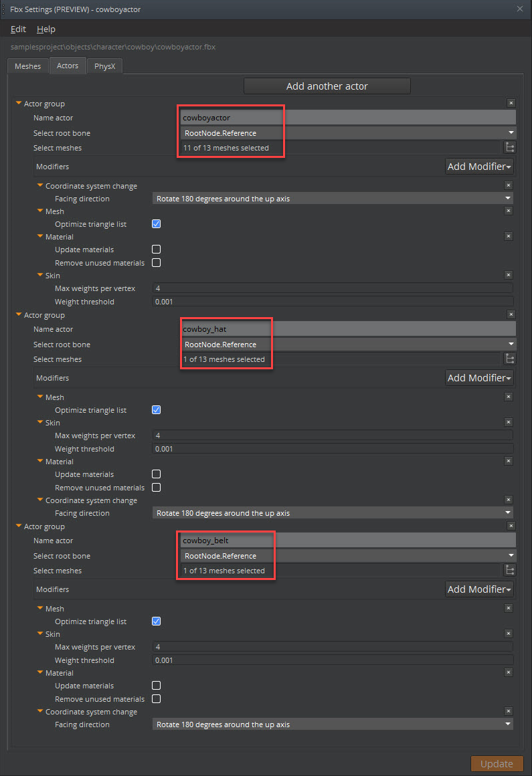Switch to the Meshes tab
Viewport: 532px width, 776px height.
click(27, 66)
